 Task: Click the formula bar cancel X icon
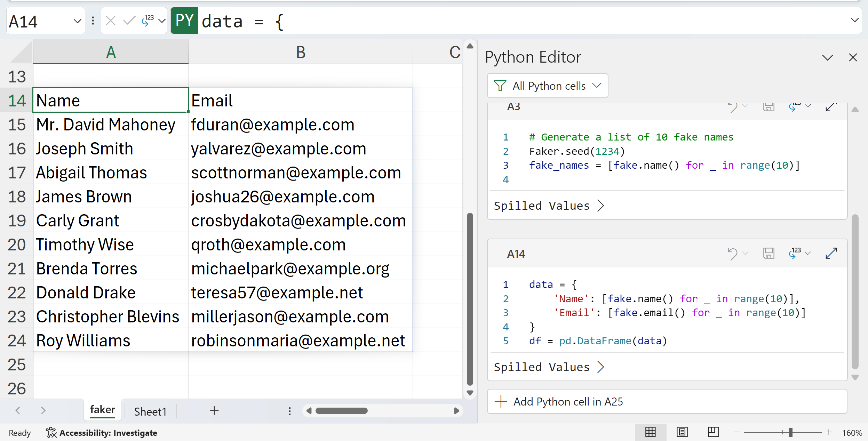tap(110, 21)
